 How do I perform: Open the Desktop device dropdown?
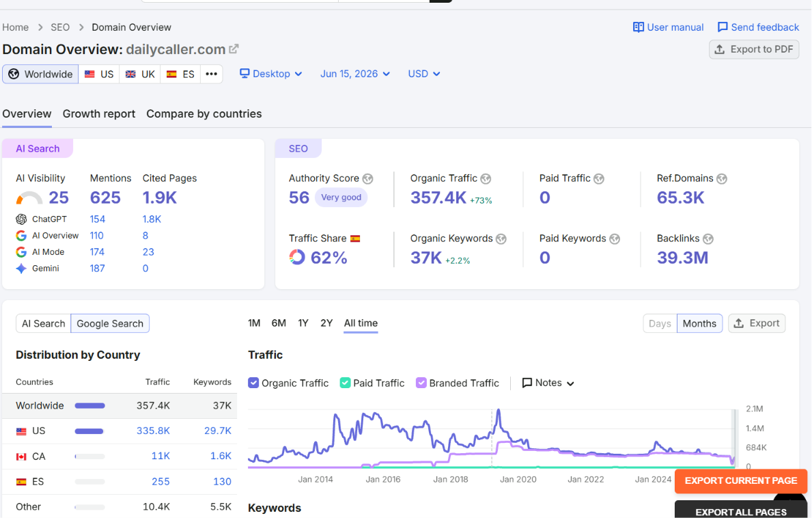271,74
